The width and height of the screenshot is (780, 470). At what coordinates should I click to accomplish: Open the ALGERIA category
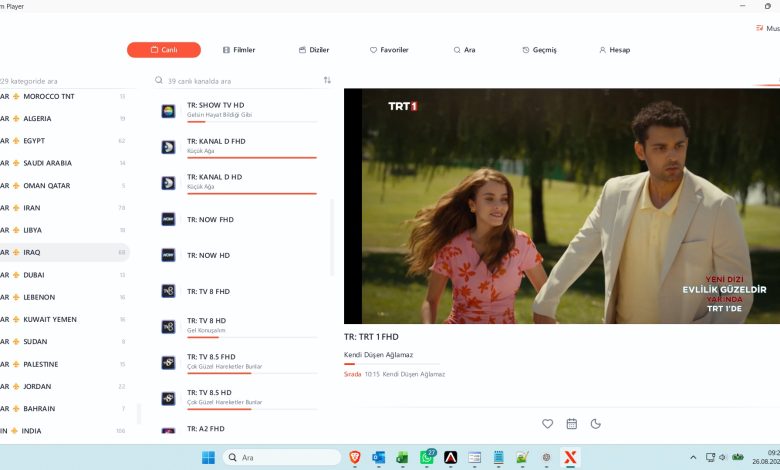click(64, 118)
